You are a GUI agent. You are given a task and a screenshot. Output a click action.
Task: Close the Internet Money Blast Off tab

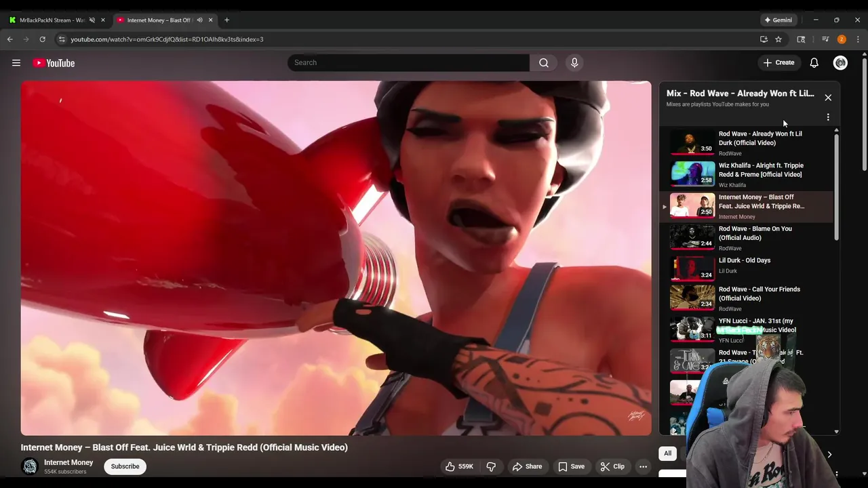click(x=211, y=20)
